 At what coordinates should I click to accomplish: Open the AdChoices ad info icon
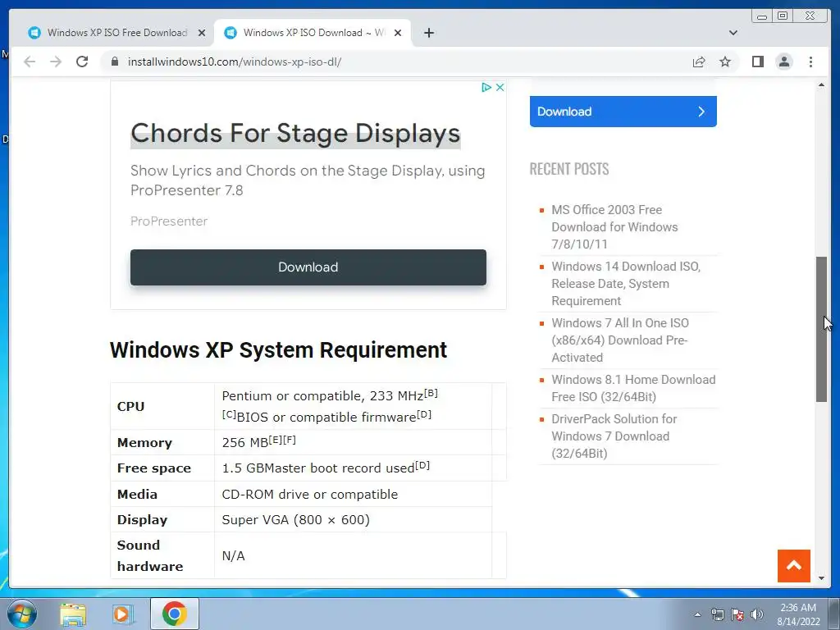point(486,87)
